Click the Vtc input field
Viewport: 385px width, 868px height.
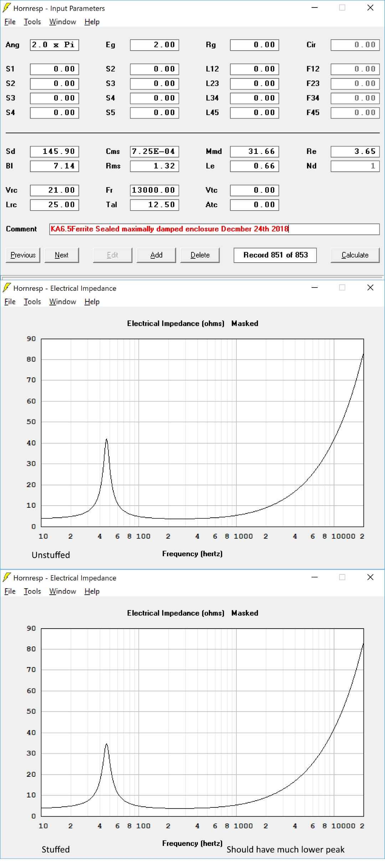[255, 190]
